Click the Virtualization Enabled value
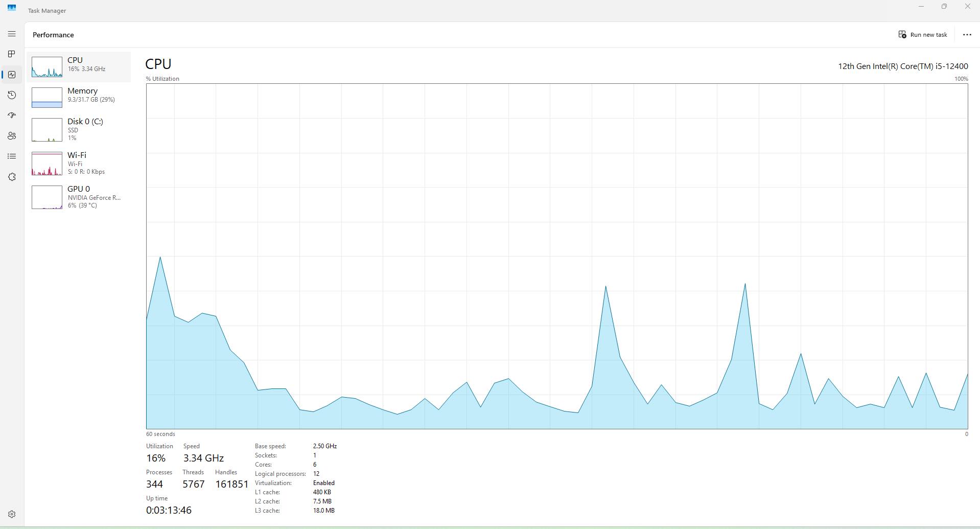This screenshot has width=980, height=529. (324, 483)
